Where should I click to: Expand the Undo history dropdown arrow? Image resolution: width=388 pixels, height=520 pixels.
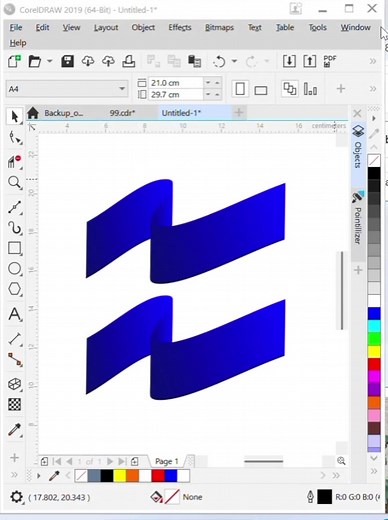click(x=234, y=61)
